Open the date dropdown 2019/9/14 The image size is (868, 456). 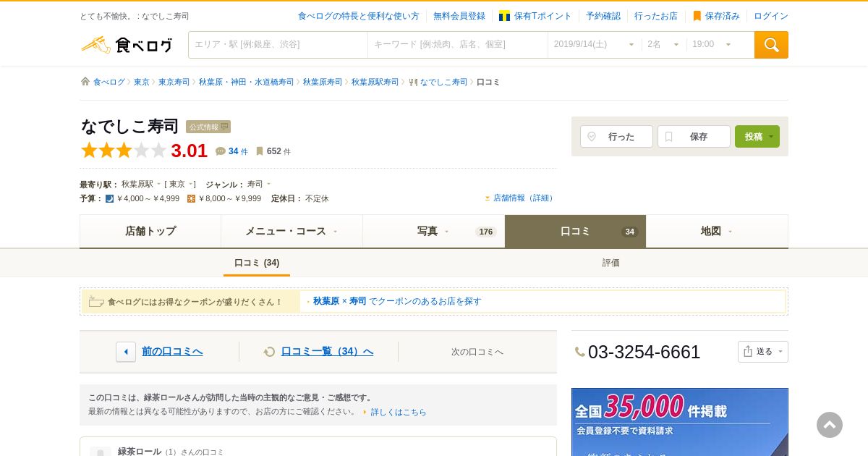click(x=595, y=45)
